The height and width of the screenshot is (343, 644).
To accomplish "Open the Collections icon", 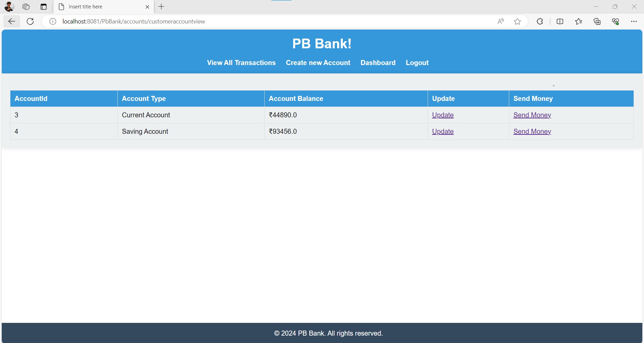I will click(597, 21).
